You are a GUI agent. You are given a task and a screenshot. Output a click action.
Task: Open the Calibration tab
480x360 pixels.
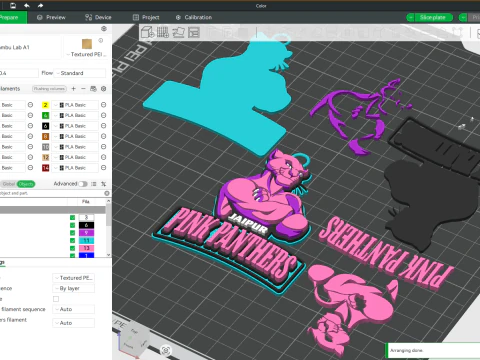pos(194,17)
